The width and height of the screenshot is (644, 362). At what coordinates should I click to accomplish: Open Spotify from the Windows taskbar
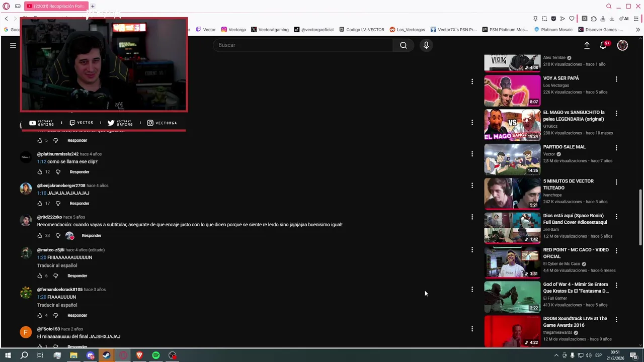tap(156, 355)
